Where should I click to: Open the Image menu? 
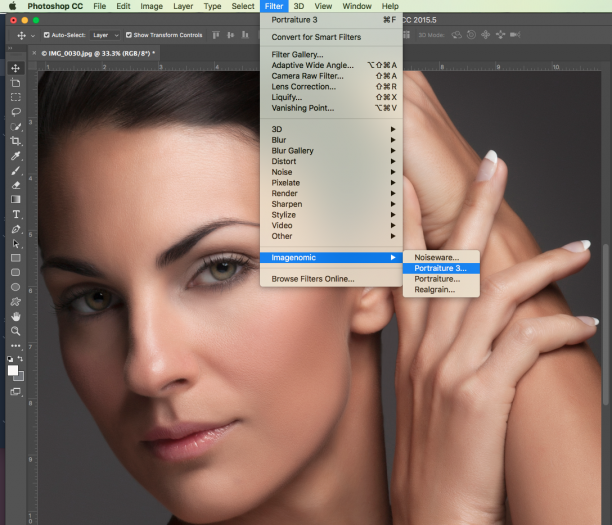click(x=151, y=6)
